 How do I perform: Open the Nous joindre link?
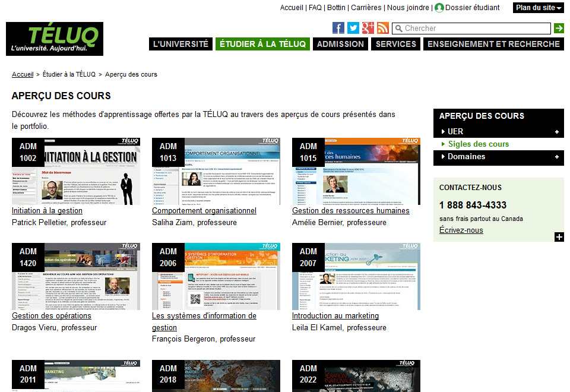tap(408, 8)
